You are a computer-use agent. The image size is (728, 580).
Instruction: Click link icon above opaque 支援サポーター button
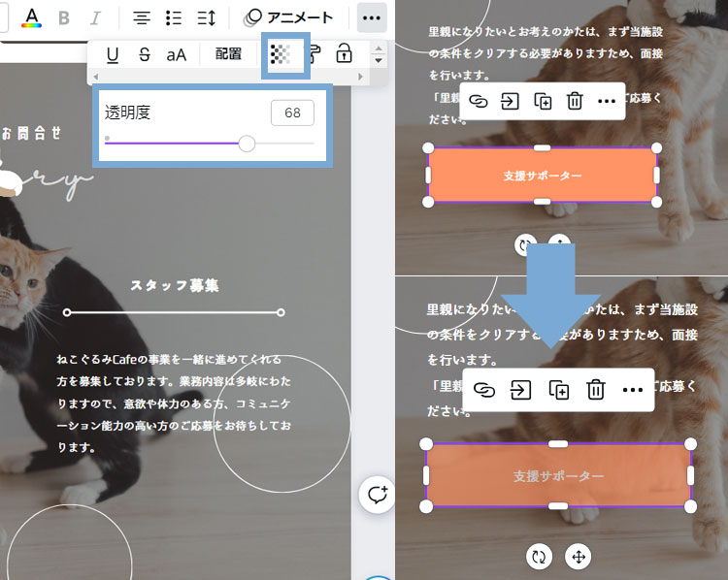coord(479,101)
